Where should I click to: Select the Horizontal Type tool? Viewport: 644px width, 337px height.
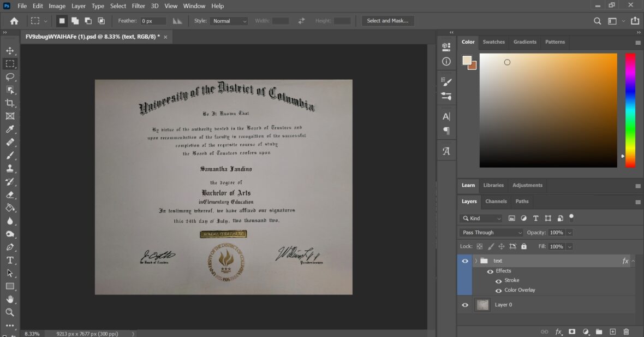click(x=10, y=260)
